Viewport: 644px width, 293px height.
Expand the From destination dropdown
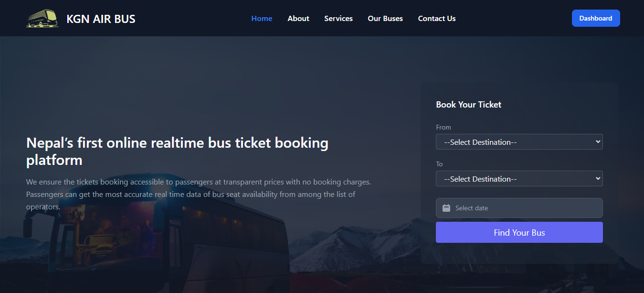(x=519, y=142)
